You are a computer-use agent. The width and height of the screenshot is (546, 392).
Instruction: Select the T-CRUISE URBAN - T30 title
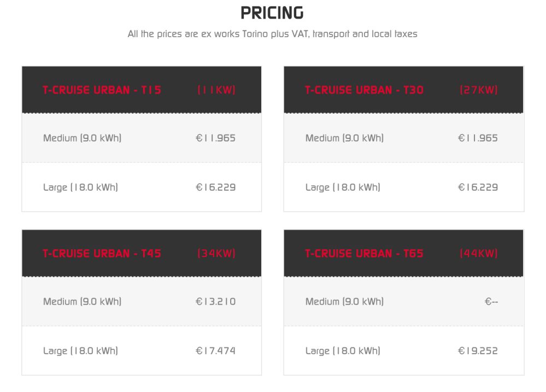click(x=365, y=90)
